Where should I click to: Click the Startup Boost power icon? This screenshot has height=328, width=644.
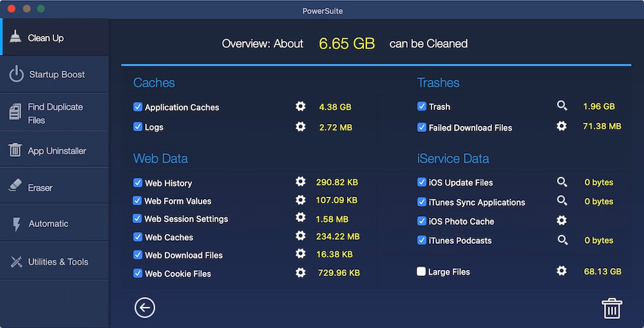17,74
